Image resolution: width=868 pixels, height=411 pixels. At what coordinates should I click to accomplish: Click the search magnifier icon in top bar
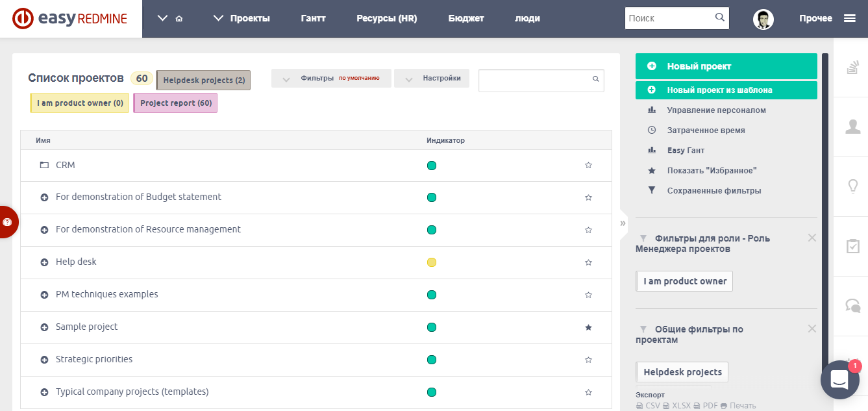[719, 18]
